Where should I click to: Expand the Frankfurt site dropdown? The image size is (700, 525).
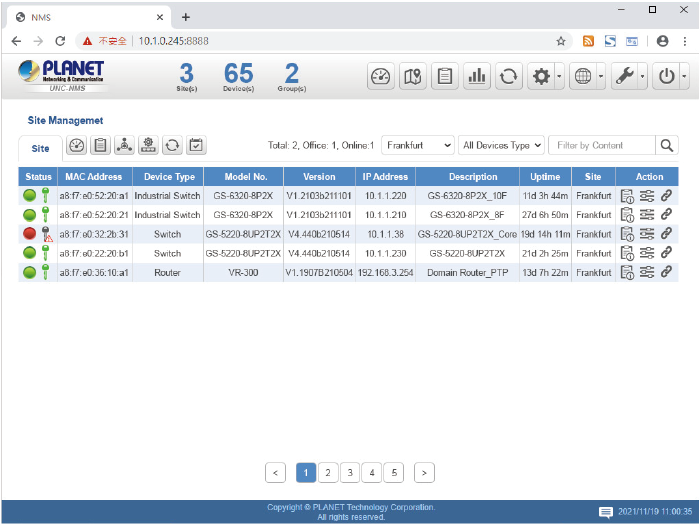click(x=418, y=145)
